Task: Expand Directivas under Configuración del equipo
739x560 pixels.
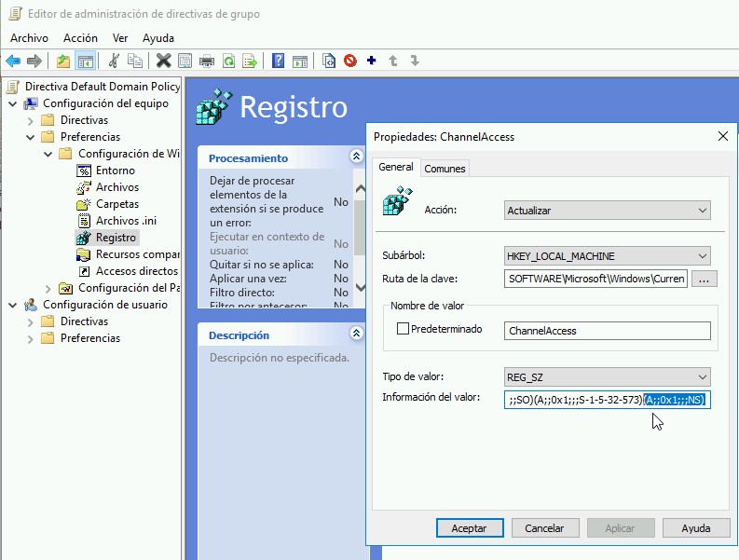Action: pos(30,120)
